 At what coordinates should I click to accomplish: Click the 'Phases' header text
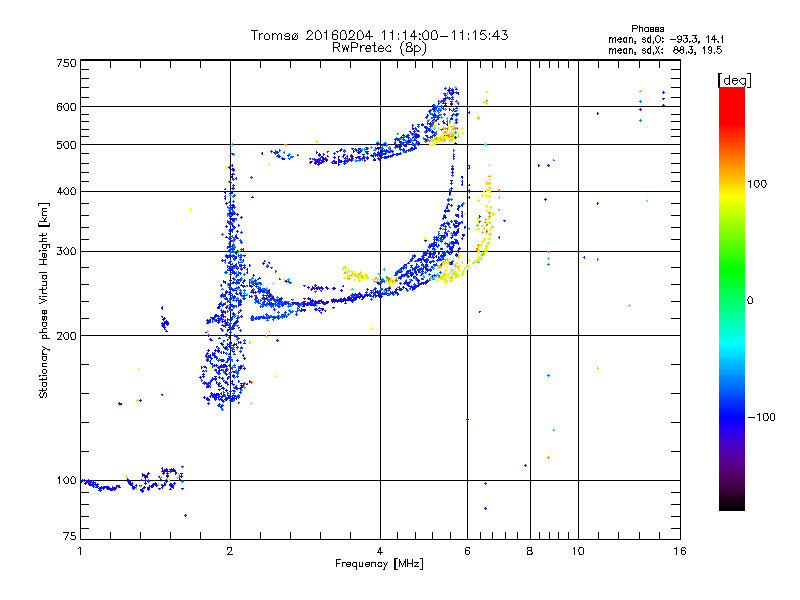(x=647, y=29)
